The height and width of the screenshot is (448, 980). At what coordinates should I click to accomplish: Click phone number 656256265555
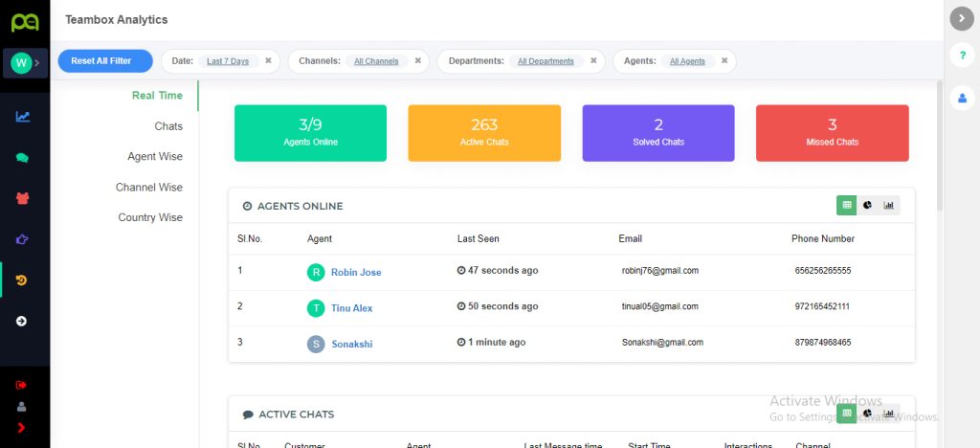click(823, 271)
